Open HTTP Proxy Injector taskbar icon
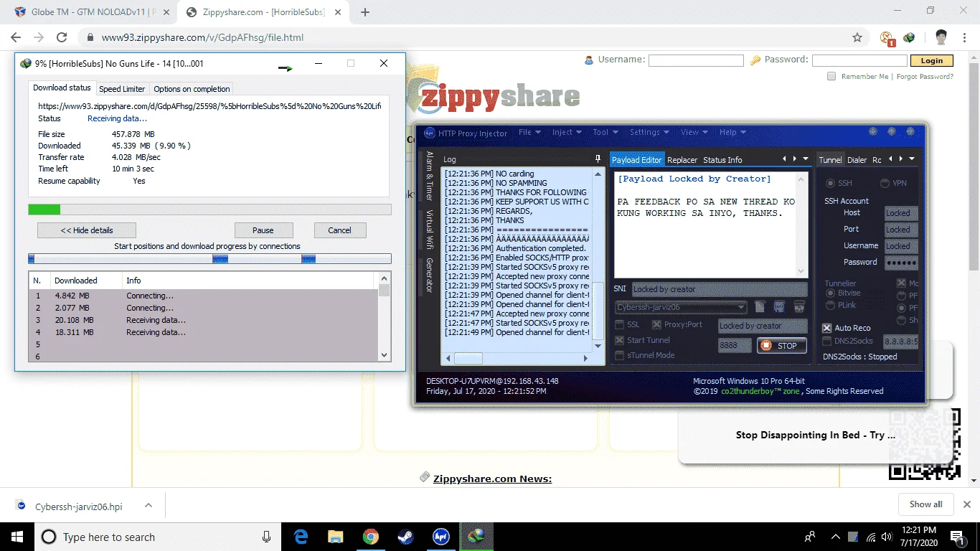The height and width of the screenshot is (551, 980). (440, 537)
